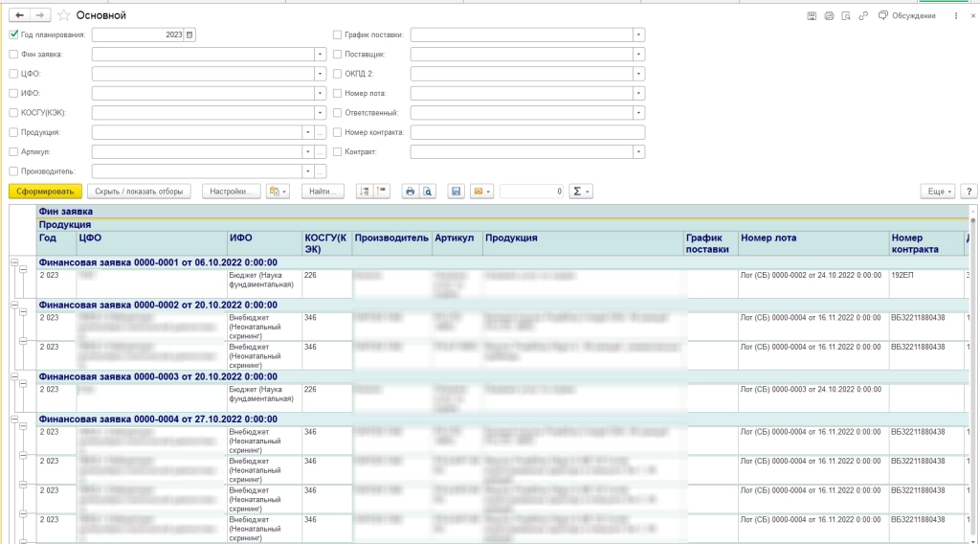Enable the Поставщик filter checkbox
Screen dimensions: 980x544
point(337,55)
